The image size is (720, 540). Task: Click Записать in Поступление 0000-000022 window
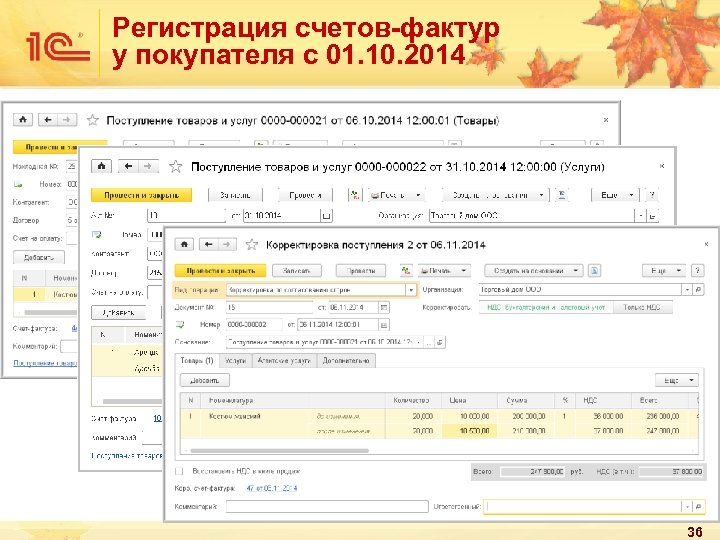click(235, 195)
